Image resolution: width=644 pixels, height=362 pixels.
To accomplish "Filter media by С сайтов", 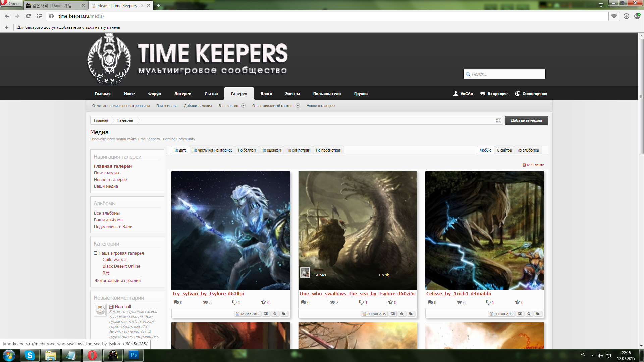I will 504,150.
